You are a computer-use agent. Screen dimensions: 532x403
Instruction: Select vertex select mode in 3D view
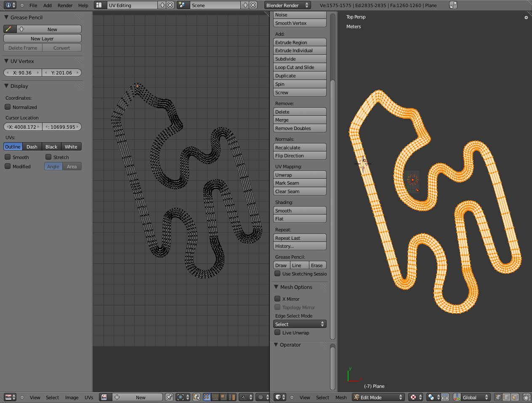coord(498,397)
